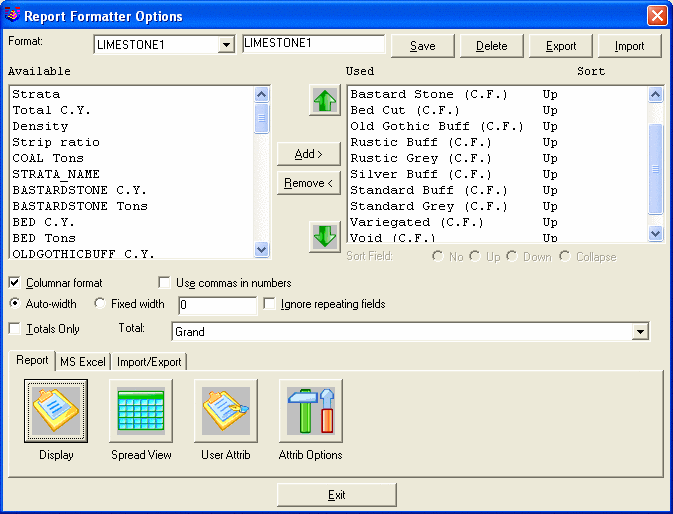
Task: Select Variegated (C.F.) in Used list
Action: (x=497, y=222)
